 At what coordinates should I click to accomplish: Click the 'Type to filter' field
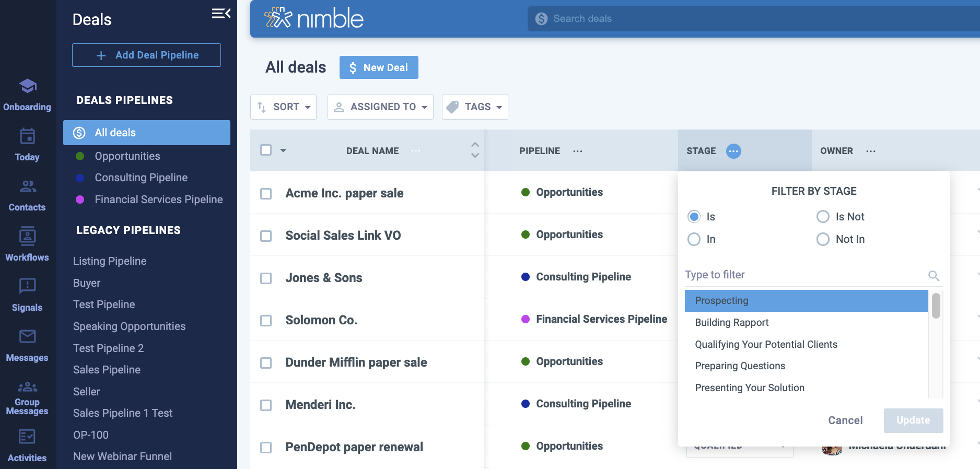point(804,275)
